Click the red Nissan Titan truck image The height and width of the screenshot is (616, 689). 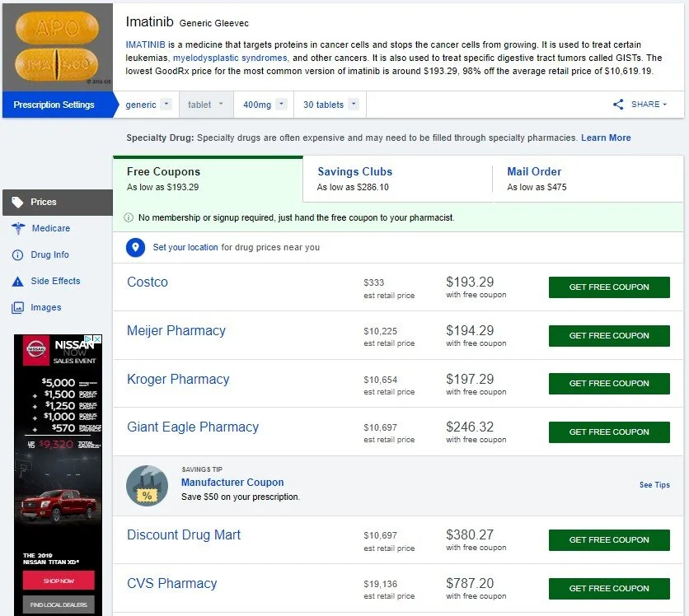click(x=59, y=505)
